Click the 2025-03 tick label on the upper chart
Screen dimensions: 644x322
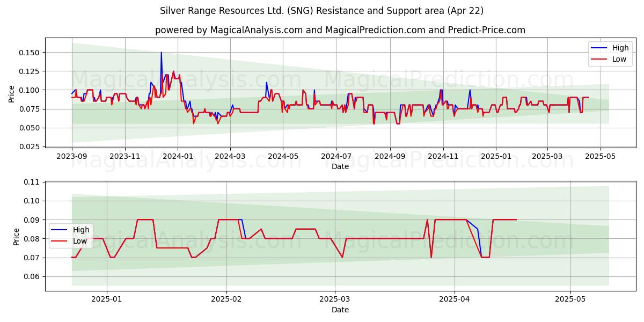tap(547, 156)
